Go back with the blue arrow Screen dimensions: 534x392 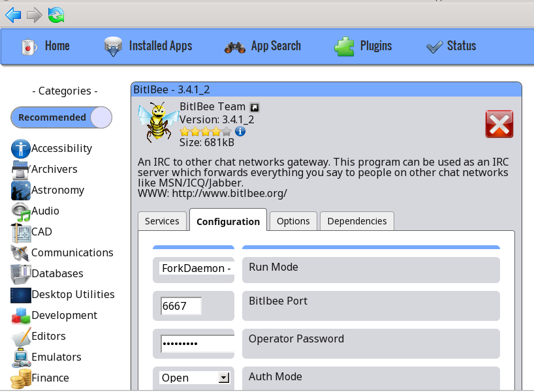tap(13, 15)
